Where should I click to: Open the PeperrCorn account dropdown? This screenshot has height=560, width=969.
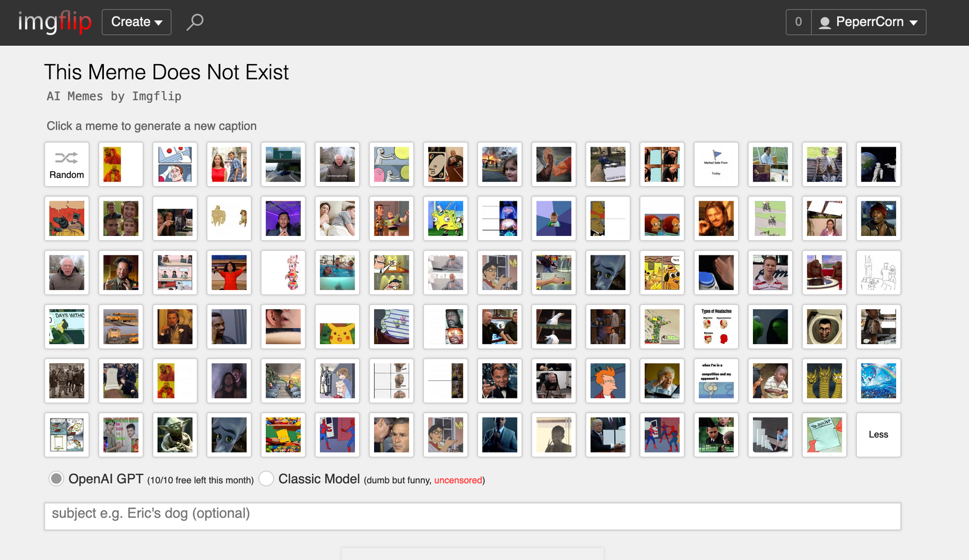tap(869, 22)
